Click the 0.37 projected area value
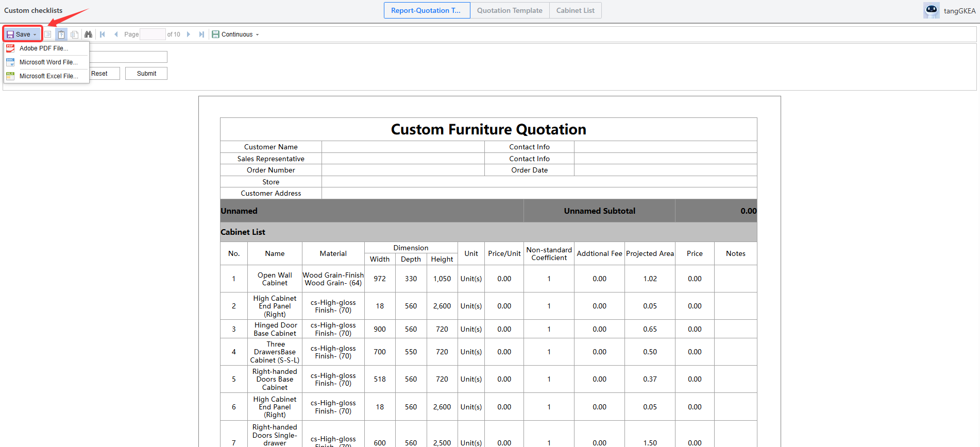Screen dimensions: 980x447 point(650,379)
